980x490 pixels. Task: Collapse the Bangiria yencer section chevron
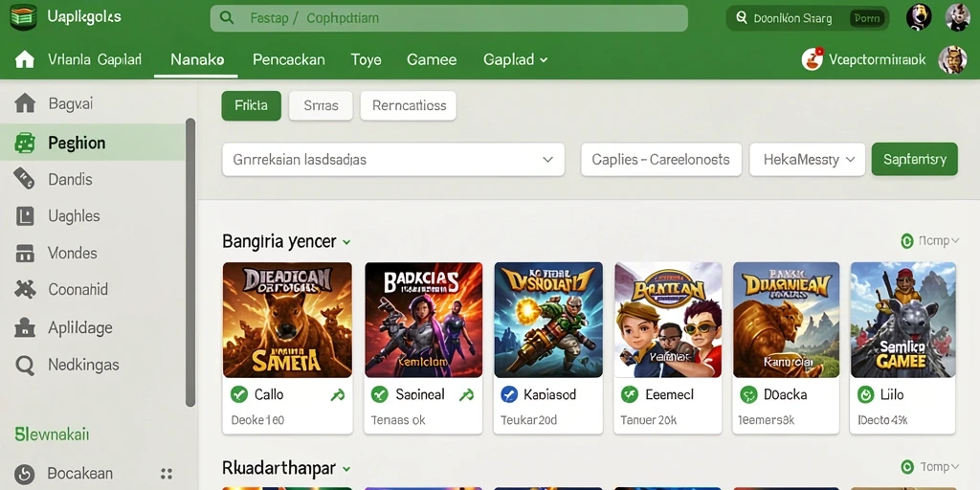click(x=346, y=242)
